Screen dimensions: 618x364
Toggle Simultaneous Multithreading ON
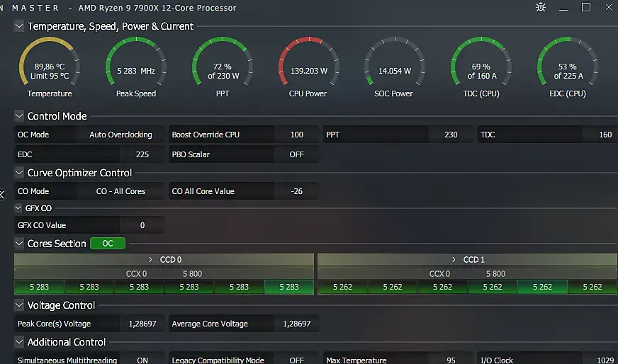(x=142, y=359)
